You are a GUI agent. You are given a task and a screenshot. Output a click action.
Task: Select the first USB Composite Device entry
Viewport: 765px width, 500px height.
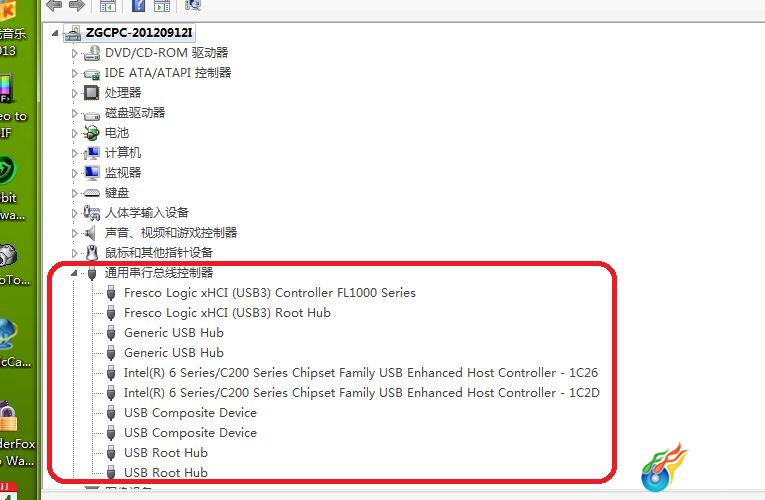tap(190, 413)
